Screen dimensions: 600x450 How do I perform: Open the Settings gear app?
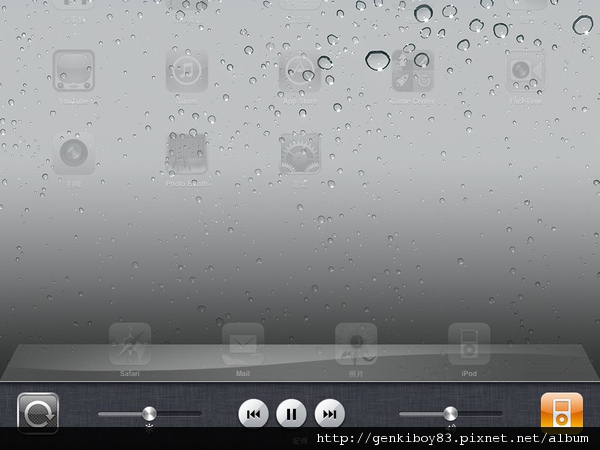click(300, 154)
